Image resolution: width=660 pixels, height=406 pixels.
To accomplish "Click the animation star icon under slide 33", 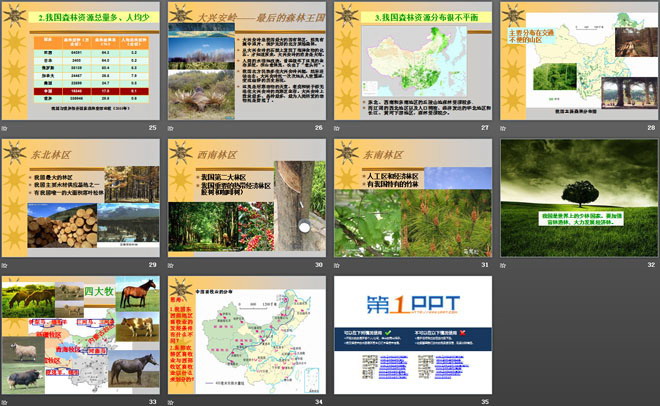I will (7, 402).
